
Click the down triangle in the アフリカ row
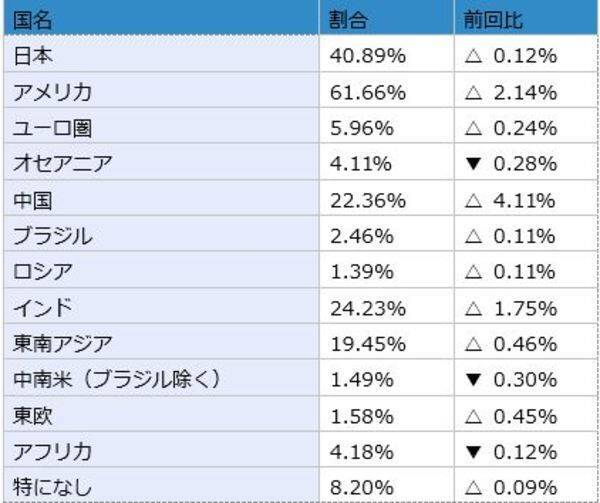(475, 452)
